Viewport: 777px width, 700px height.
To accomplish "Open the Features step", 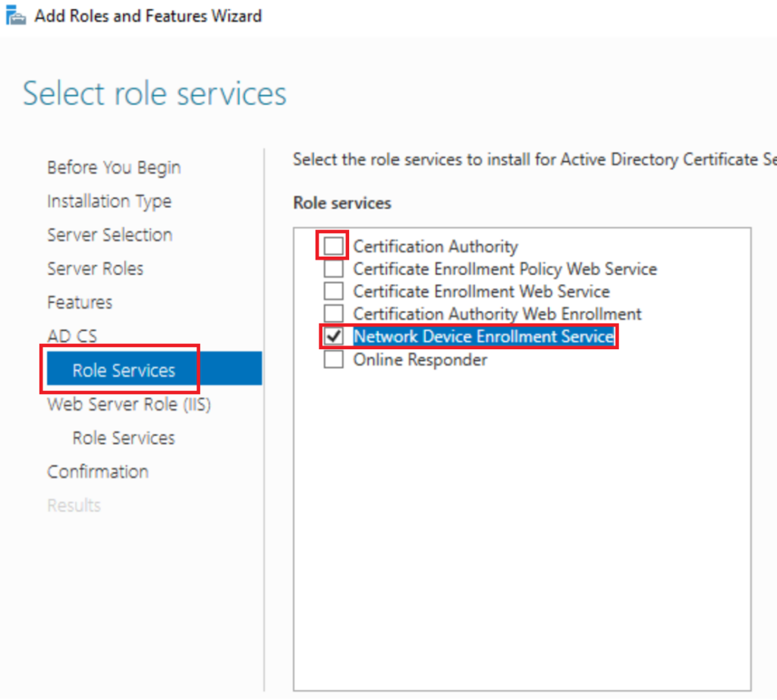I will coord(79,302).
